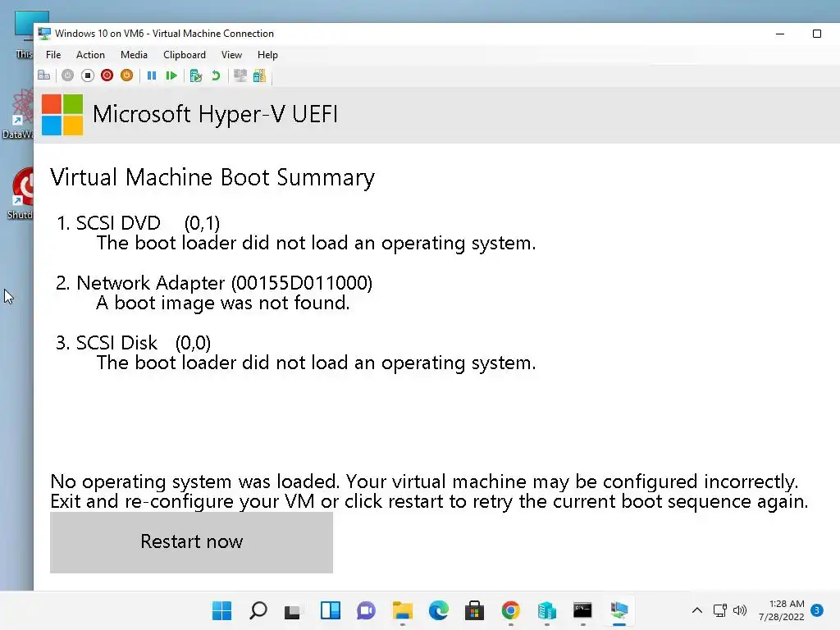Open the Clipboard menu
This screenshot has width=840, height=630.
[185, 55]
